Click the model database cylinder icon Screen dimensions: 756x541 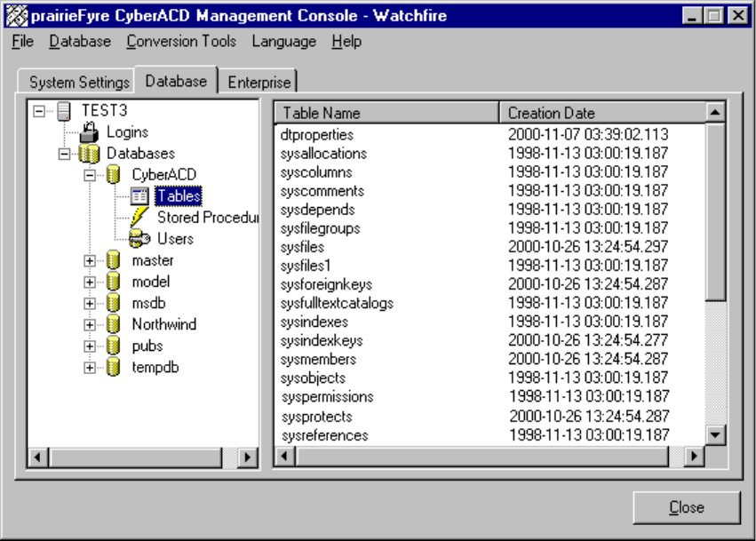coord(114,282)
